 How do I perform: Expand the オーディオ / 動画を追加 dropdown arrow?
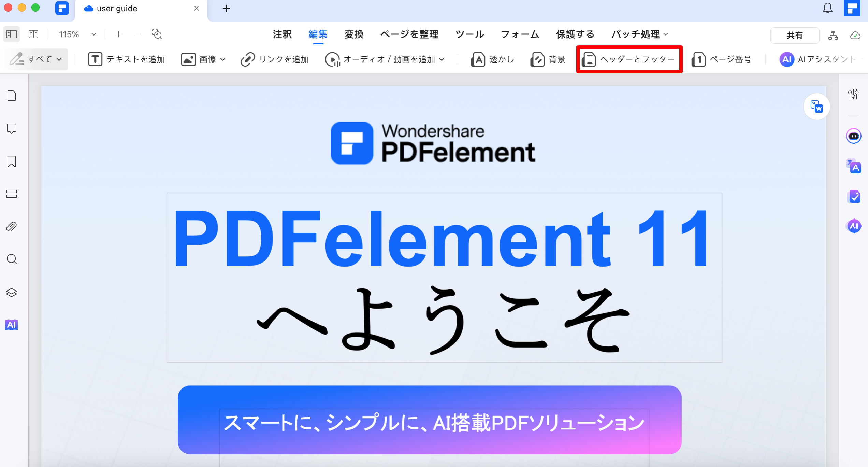click(x=442, y=59)
